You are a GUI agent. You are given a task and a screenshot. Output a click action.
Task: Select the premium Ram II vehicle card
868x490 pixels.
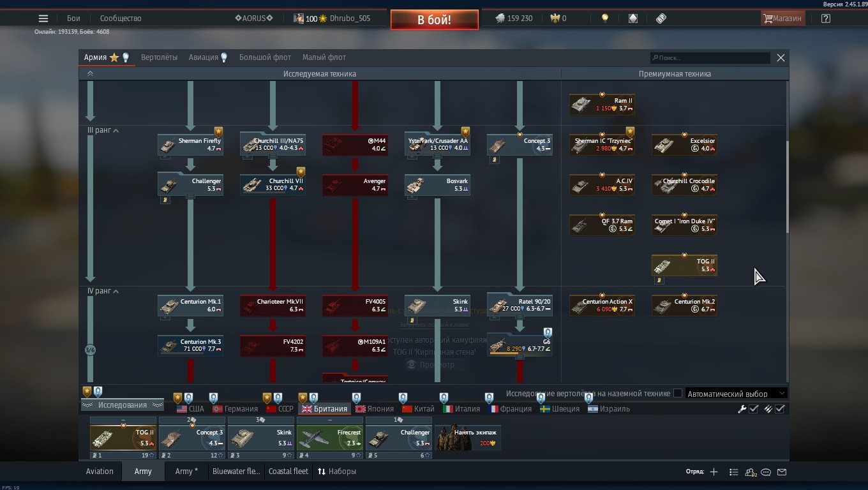click(x=602, y=105)
